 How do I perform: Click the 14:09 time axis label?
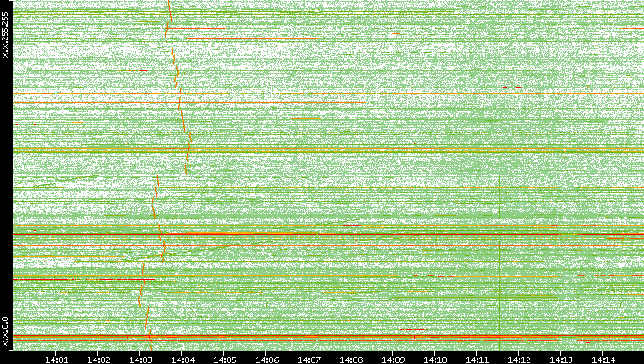393,360
